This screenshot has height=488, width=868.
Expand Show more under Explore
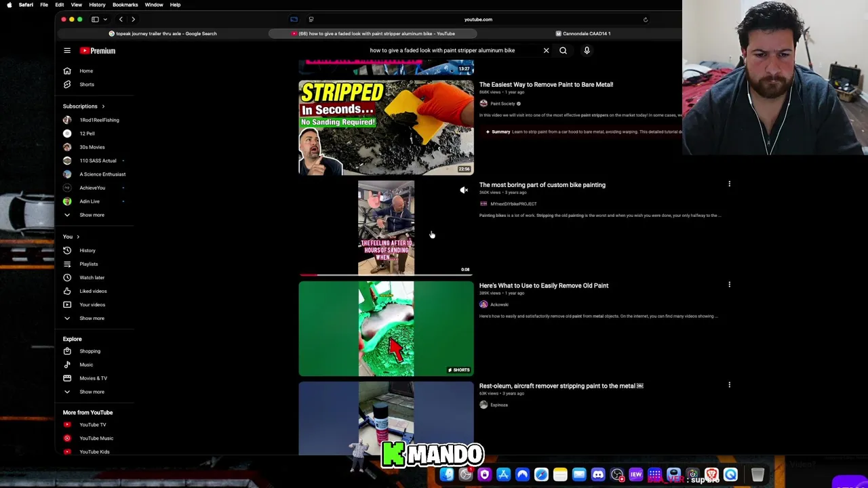point(95,392)
